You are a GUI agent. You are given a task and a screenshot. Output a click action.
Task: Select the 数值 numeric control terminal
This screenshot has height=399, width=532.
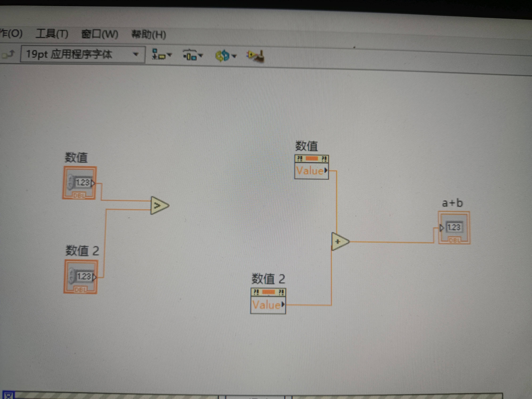(79, 183)
